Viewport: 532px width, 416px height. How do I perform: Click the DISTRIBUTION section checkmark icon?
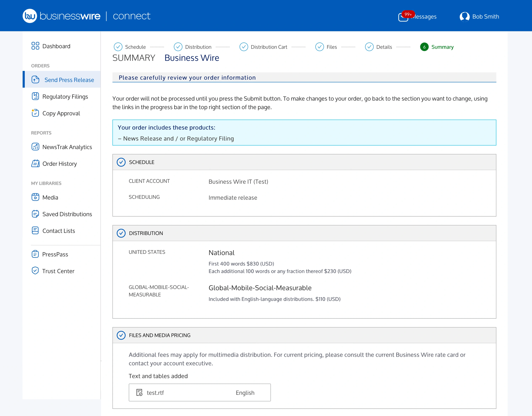(121, 233)
